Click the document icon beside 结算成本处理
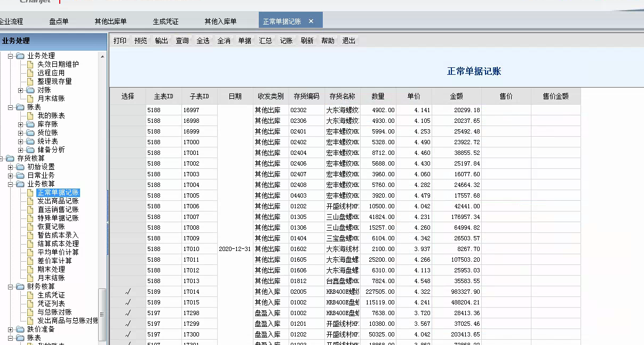 30,244
